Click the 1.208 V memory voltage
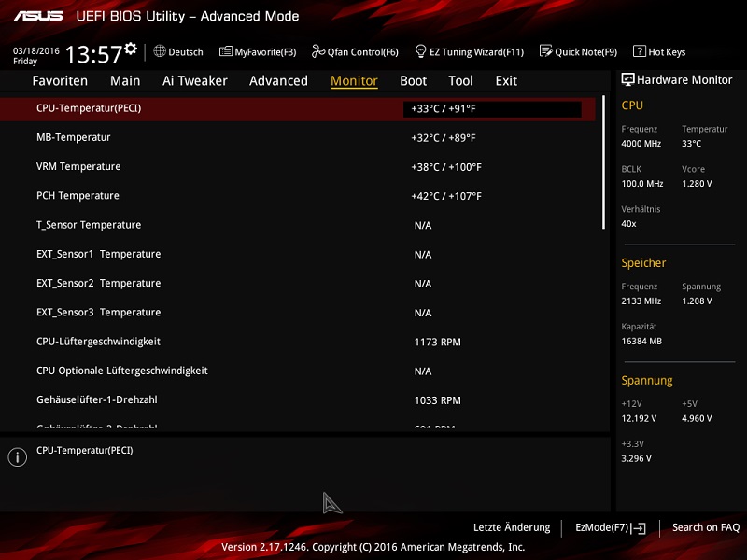This screenshot has width=747, height=560. click(x=697, y=301)
